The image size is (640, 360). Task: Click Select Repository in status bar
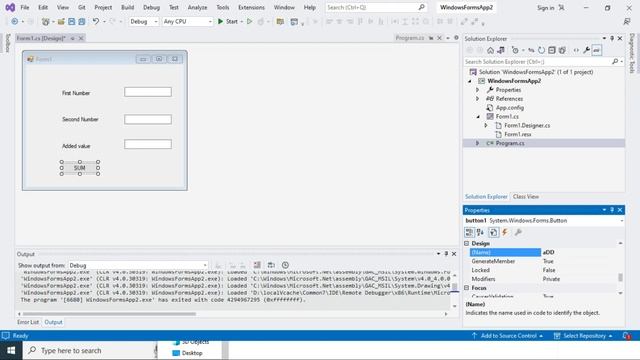click(x=583, y=336)
